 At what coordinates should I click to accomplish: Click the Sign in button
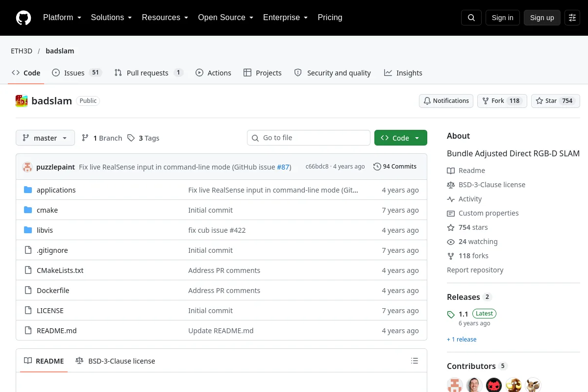(x=503, y=18)
